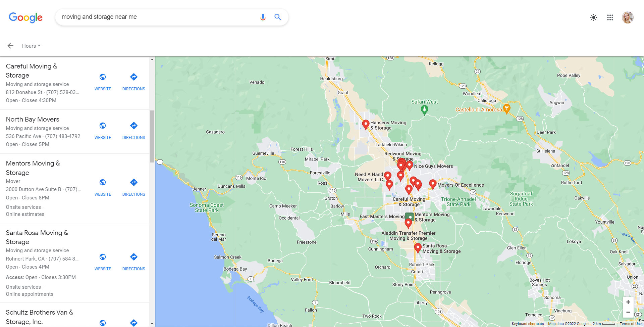Viewport: 644px width, 327px height.
Task: Click the Castello di Amorosa marker
Action: [507, 109]
